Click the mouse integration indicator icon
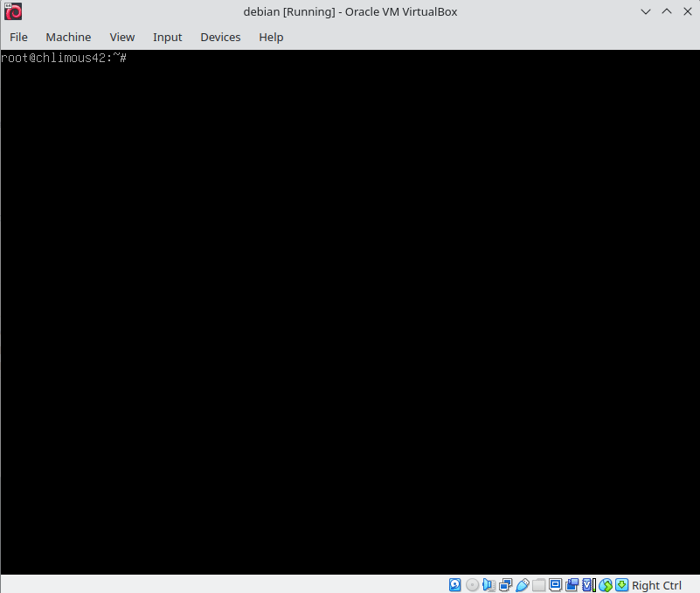Viewport: 700px width, 593px height. click(606, 584)
